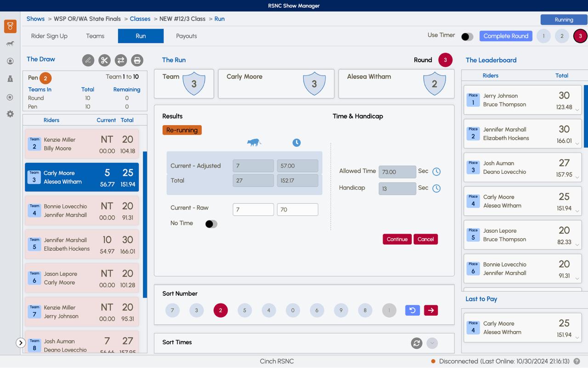The width and height of the screenshot is (588, 368).
Task: Switch to the Payouts tab
Action: click(187, 36)
